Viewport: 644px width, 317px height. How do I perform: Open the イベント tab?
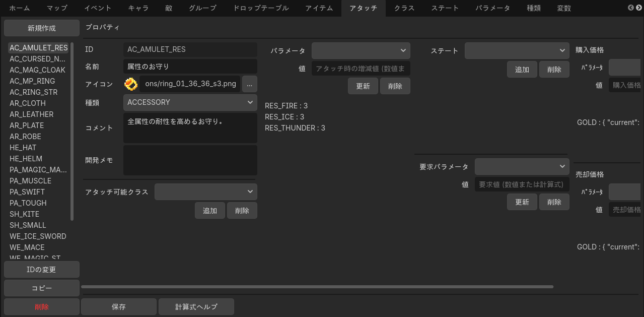[98, 8]
